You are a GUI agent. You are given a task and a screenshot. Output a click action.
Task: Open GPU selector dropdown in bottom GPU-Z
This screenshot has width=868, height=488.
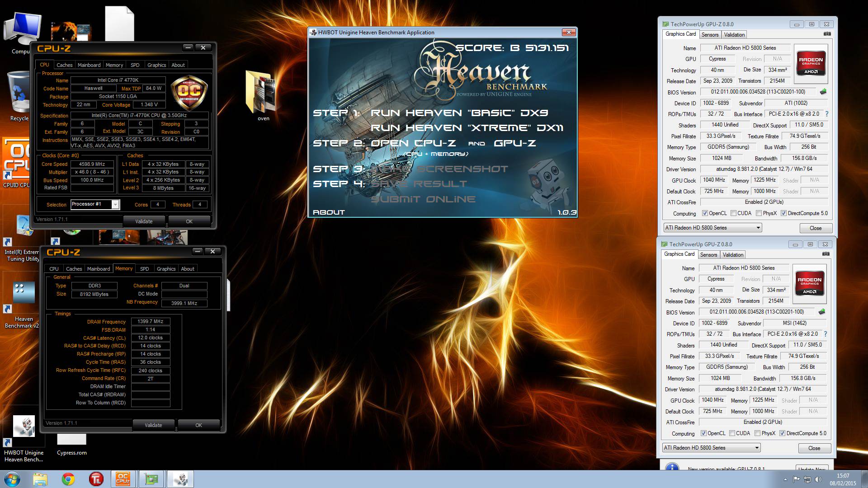click(x=711, y=448)
